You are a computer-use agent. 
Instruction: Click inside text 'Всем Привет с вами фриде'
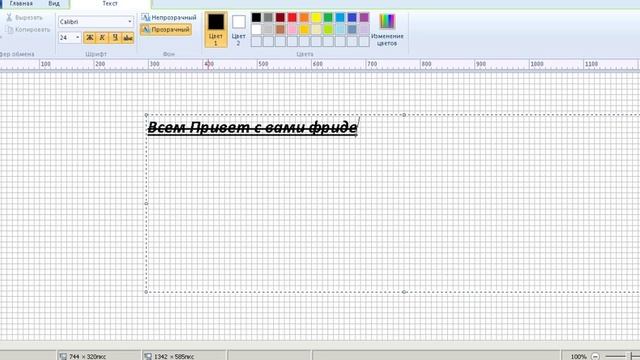(252, 128)
